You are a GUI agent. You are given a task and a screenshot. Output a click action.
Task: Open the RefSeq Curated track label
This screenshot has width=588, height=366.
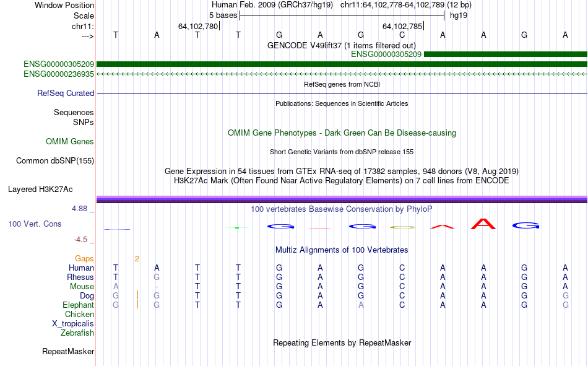click(65, 93)
